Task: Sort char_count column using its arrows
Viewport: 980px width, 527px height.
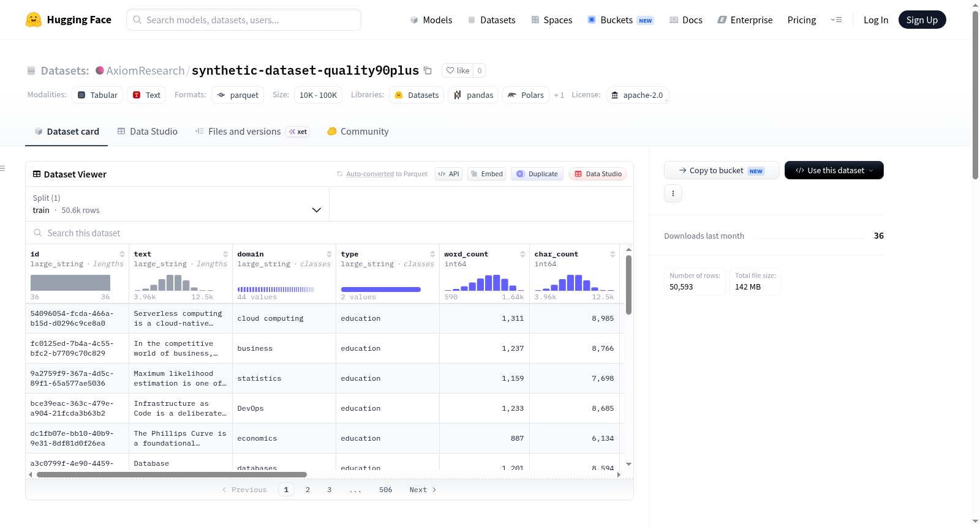Action: pyautogui.click(x=612, y=254)
